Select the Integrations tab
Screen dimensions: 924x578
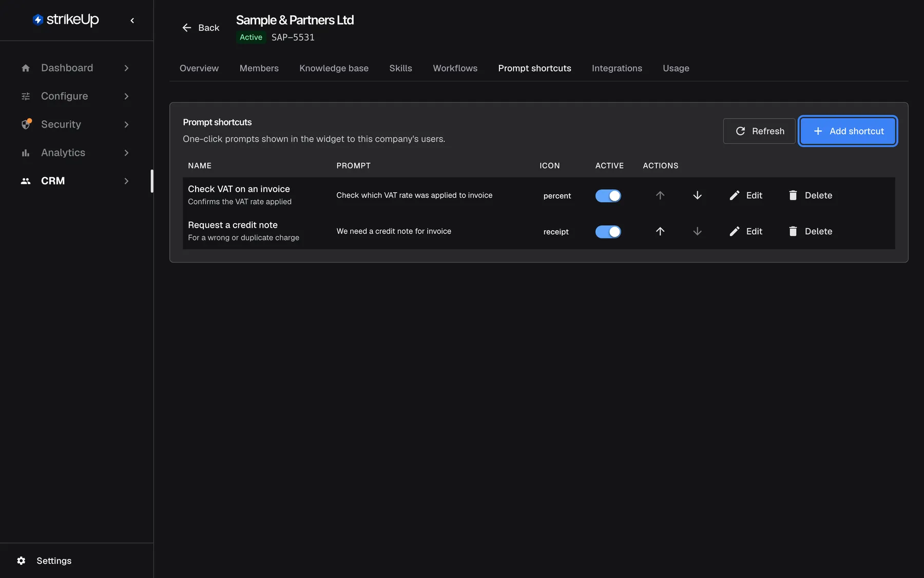[617, 68]
